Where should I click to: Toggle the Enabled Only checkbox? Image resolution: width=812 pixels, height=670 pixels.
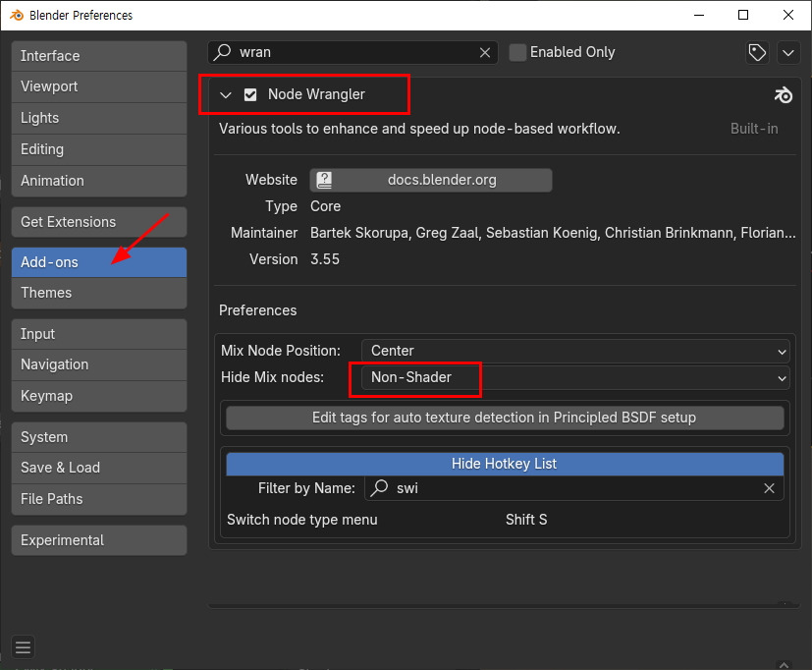pyautogui.click(x=517, y=52)
